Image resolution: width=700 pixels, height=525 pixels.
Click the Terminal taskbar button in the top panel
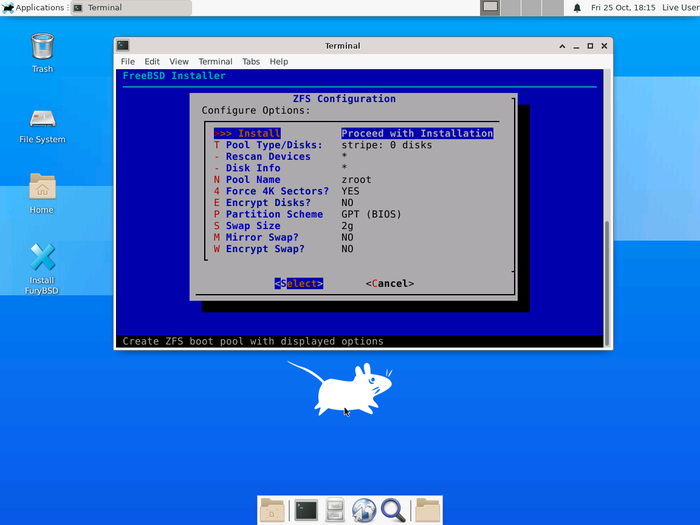131,8
